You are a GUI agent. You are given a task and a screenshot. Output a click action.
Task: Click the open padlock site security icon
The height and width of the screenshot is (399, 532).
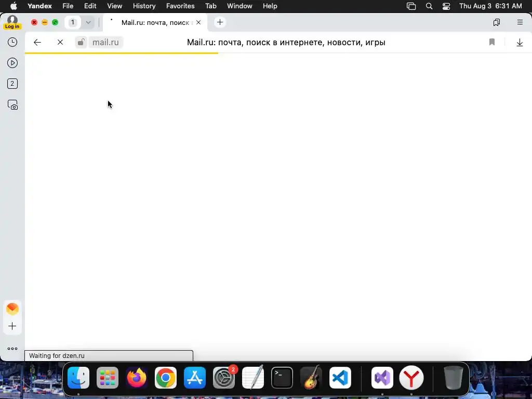tap(81, 42)
